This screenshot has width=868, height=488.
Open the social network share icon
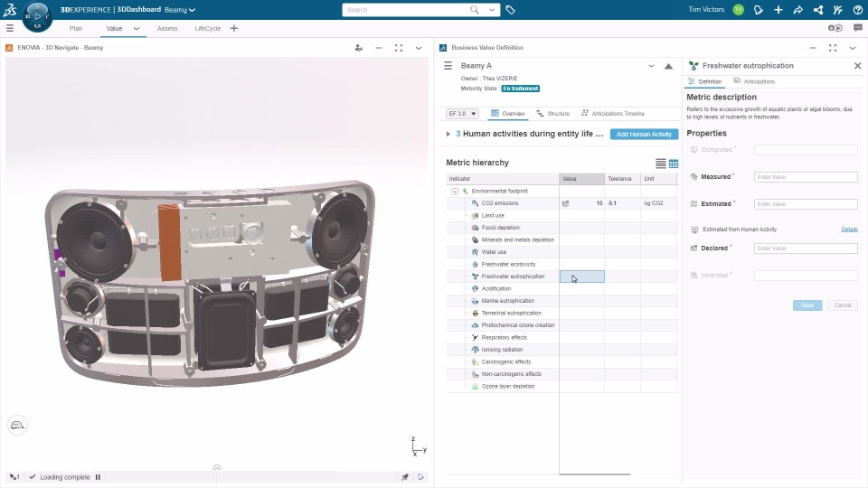(x=818, y=10)
